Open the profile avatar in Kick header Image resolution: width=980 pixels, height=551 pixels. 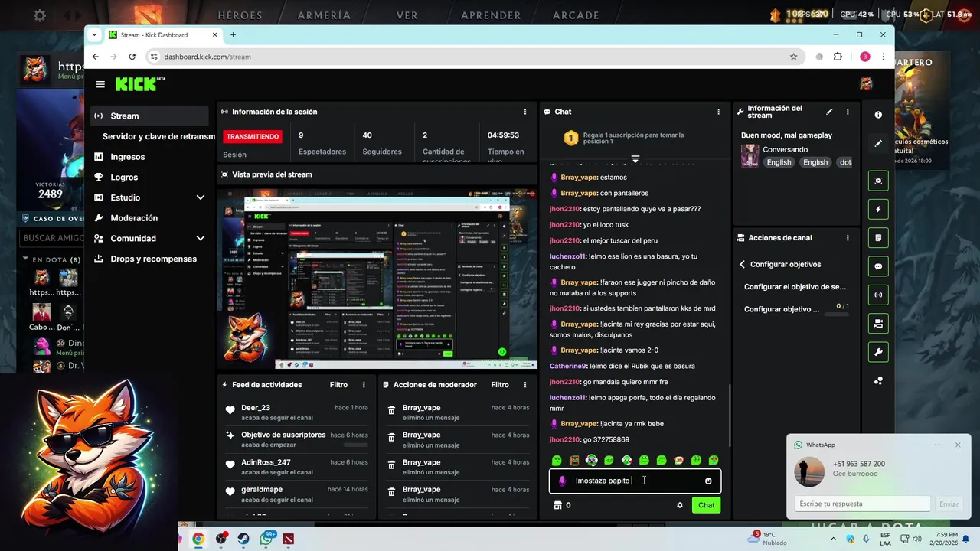pos(866,84)
